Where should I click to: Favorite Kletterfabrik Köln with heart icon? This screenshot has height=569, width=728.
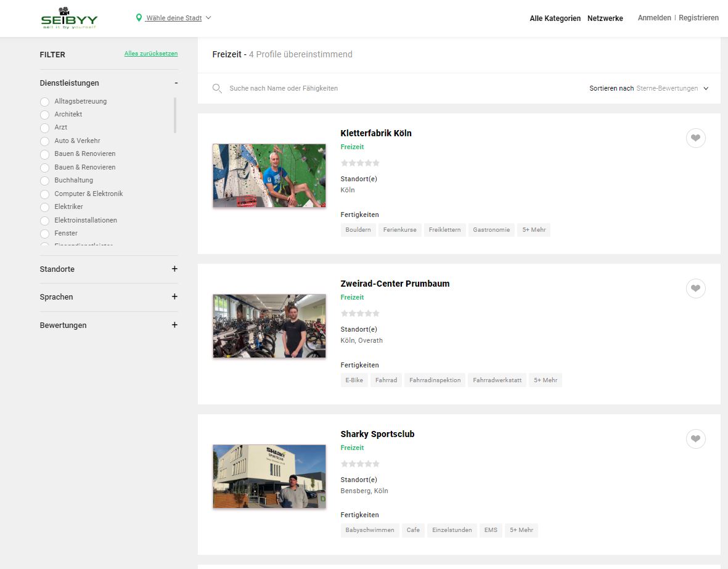tap(695, 138)
